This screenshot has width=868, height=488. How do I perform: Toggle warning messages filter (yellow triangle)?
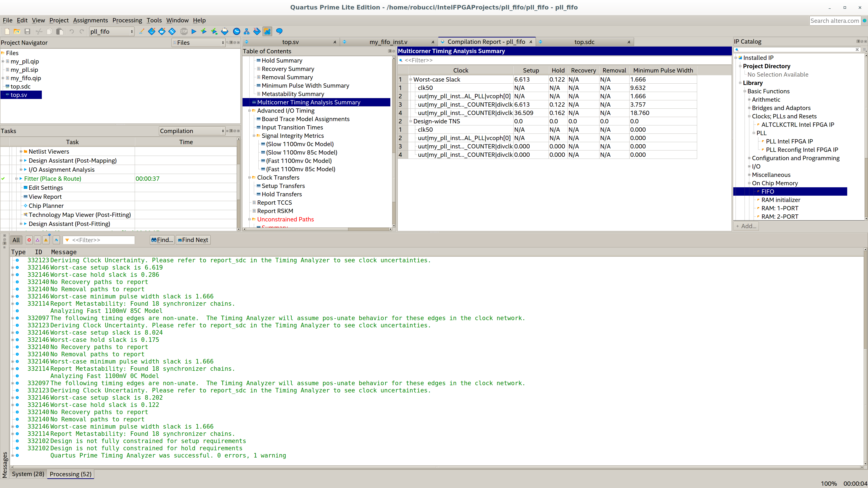tap(46, 240)
